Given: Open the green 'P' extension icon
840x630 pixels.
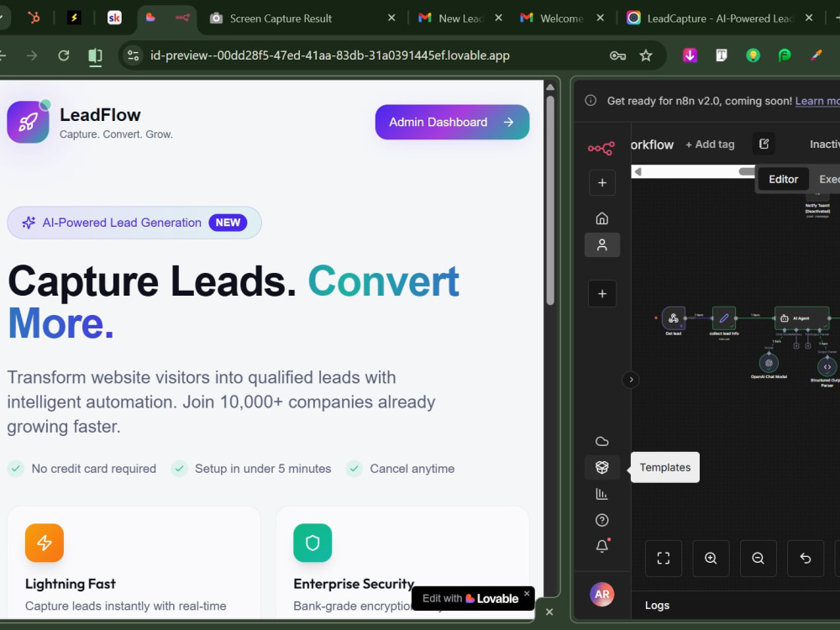Looking at the screenshot, I should [x=785, y=55].
